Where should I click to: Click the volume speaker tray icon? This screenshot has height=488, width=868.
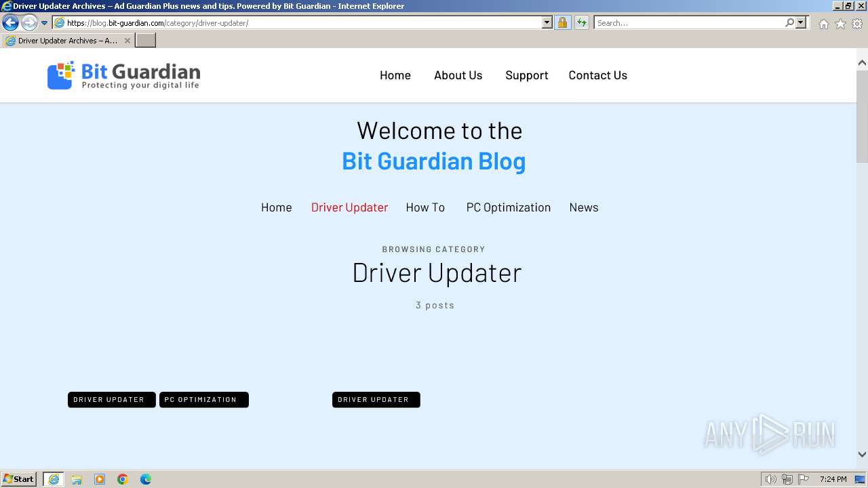point(771,479)
